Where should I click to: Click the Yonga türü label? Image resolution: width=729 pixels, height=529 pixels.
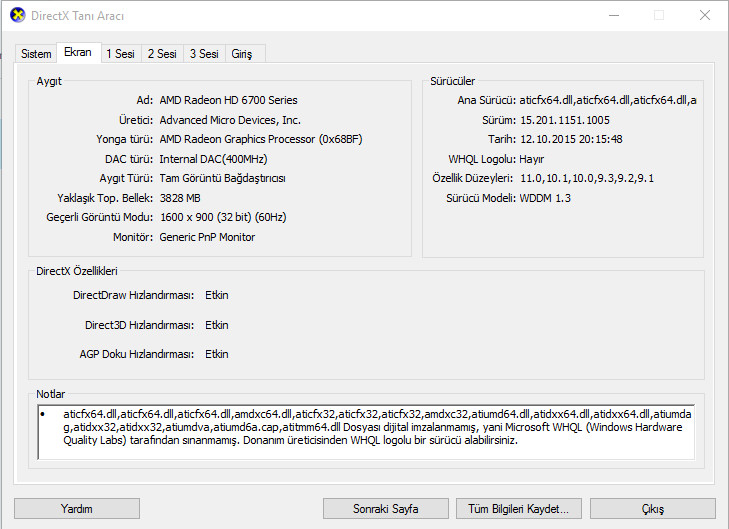(125, 139)
